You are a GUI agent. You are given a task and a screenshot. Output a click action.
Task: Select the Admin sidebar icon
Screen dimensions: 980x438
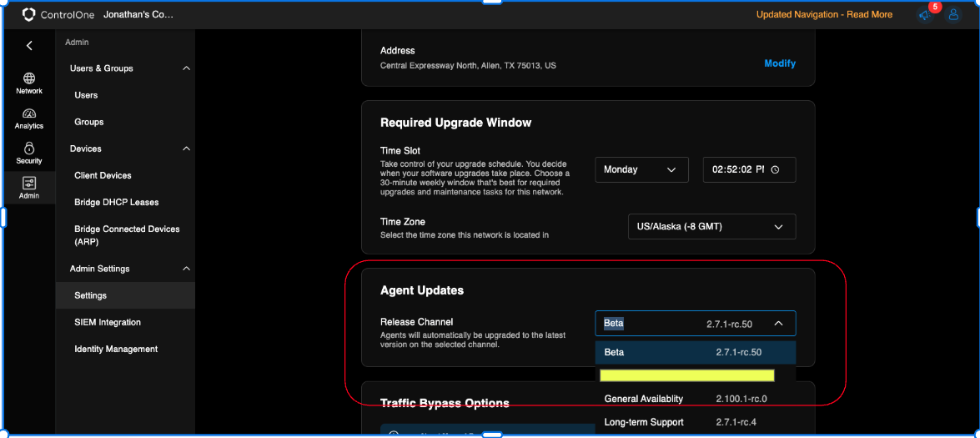29,184
